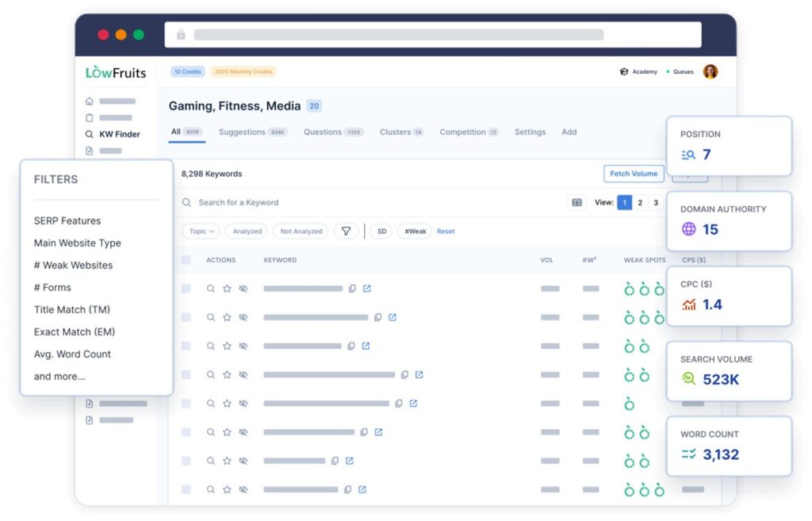Switch to the Questions tab

pyautogui.click(x=334, y=132)
